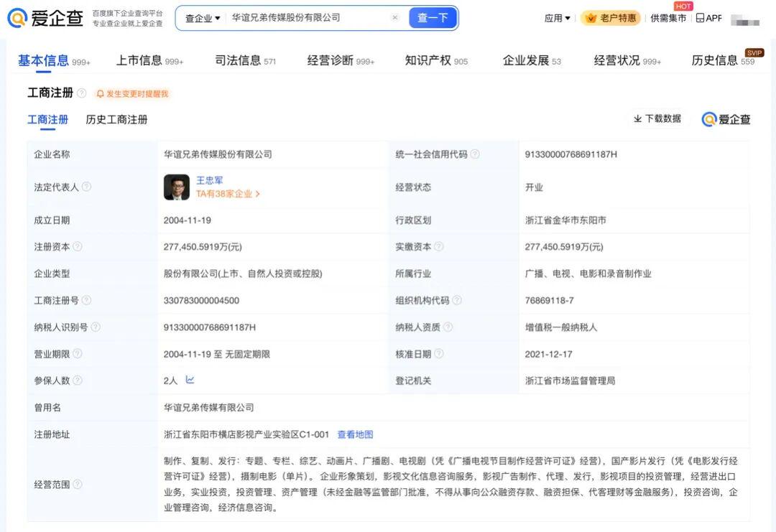The height and width of the screenshot is (532, 776).
Task: Expand the 应用 dropdown menu
Action: click(557, 18)
